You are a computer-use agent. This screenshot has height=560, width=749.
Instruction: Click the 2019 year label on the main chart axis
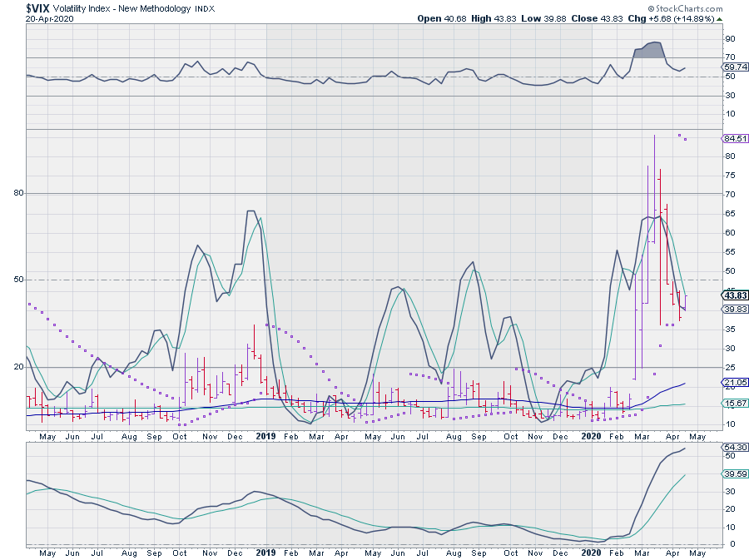coord(265,435)
